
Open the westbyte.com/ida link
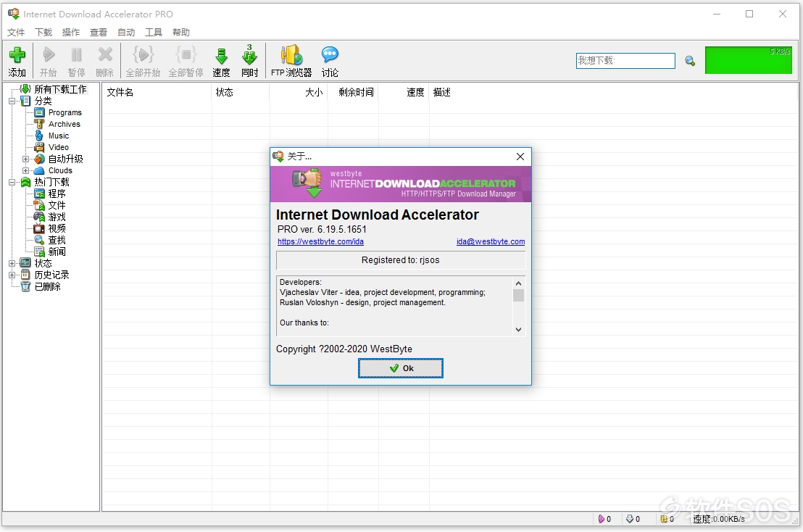(x=320, y=241)
